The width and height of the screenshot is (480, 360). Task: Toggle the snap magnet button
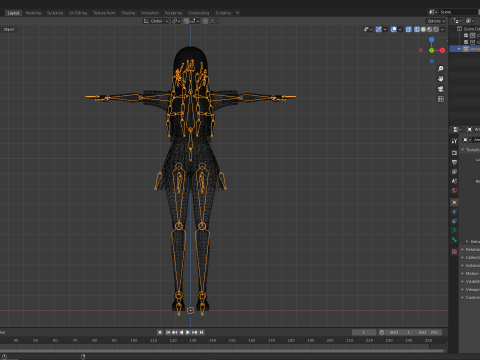click(186, 21)
